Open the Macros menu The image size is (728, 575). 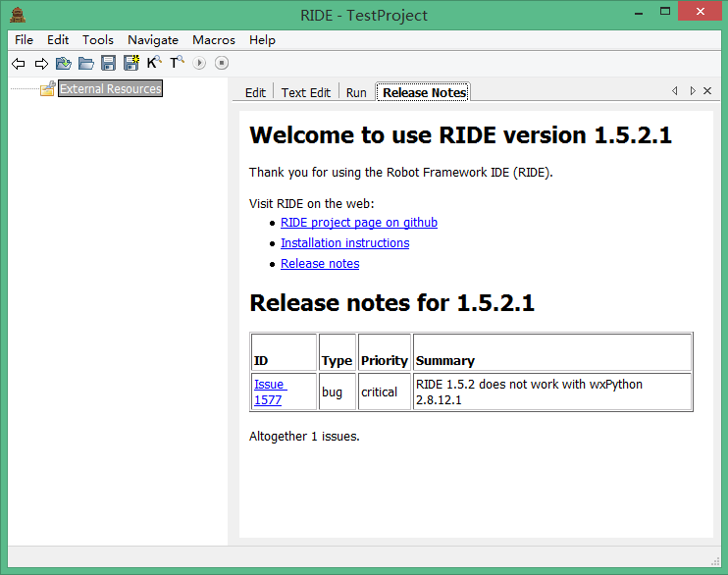point(214,40)
